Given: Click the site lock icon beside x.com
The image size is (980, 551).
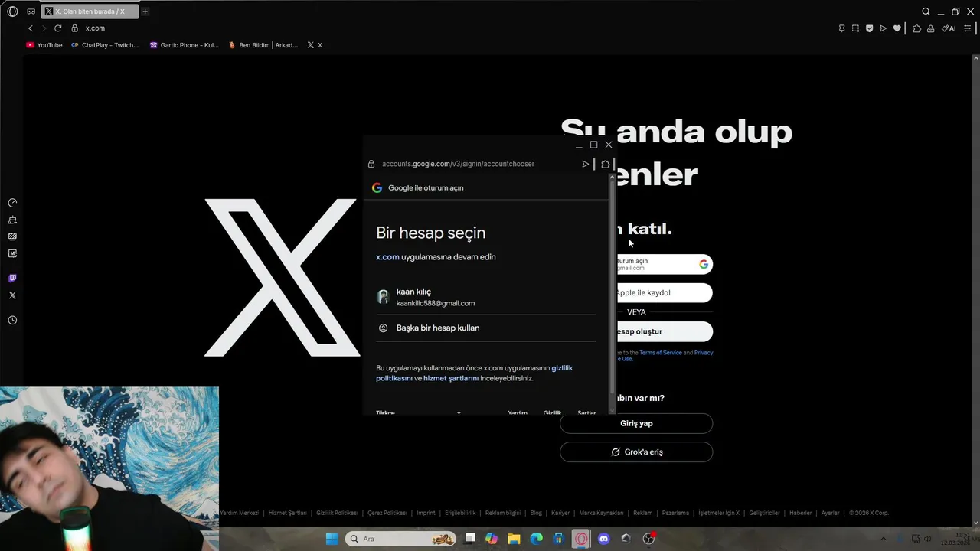Looking at the screenshot, I should point(74,28).
